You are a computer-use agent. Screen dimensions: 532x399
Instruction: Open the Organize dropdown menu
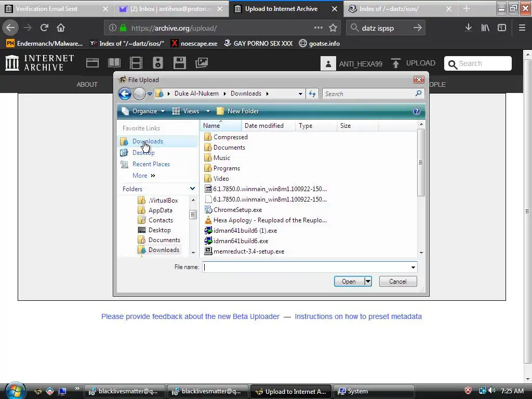[x=143, y=111]
